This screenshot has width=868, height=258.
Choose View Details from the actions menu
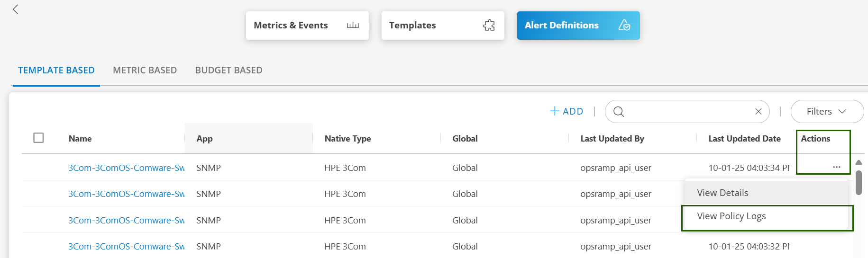(x=722, y=193)
